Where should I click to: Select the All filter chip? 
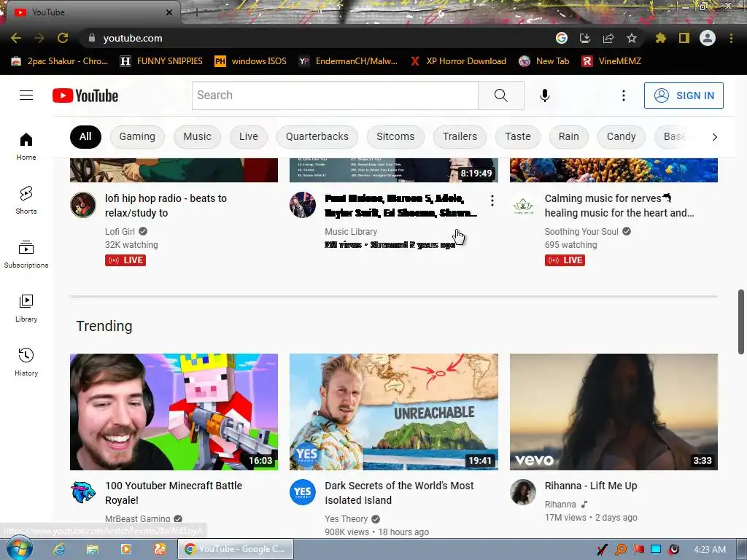pyautogui.click(x=85, y=136)
